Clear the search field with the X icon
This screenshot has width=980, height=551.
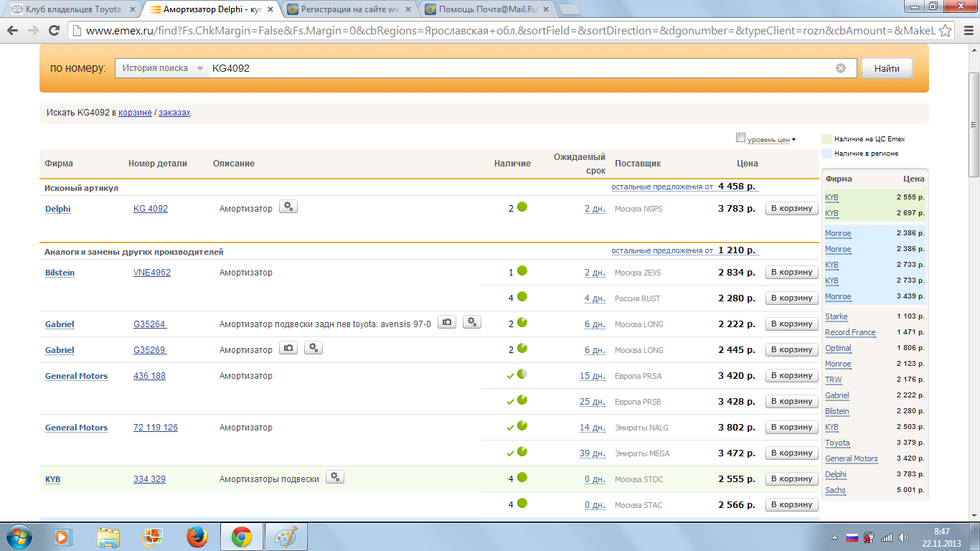click(841, 68)
